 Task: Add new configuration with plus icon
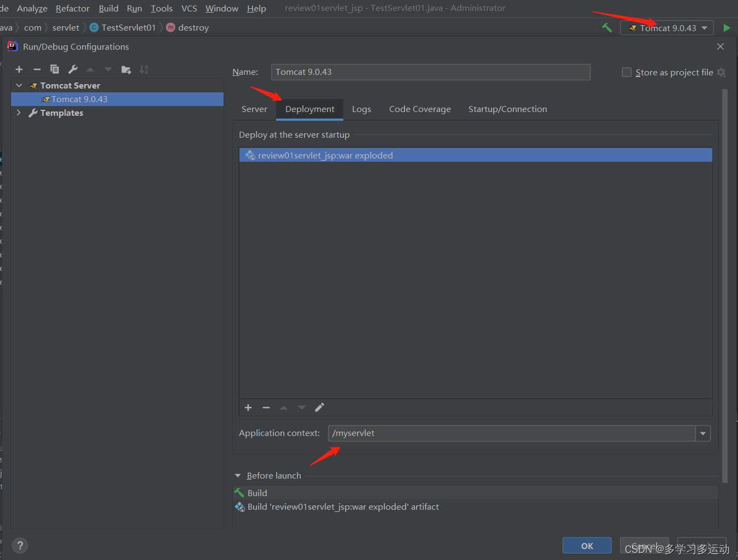tap(19, 69)
